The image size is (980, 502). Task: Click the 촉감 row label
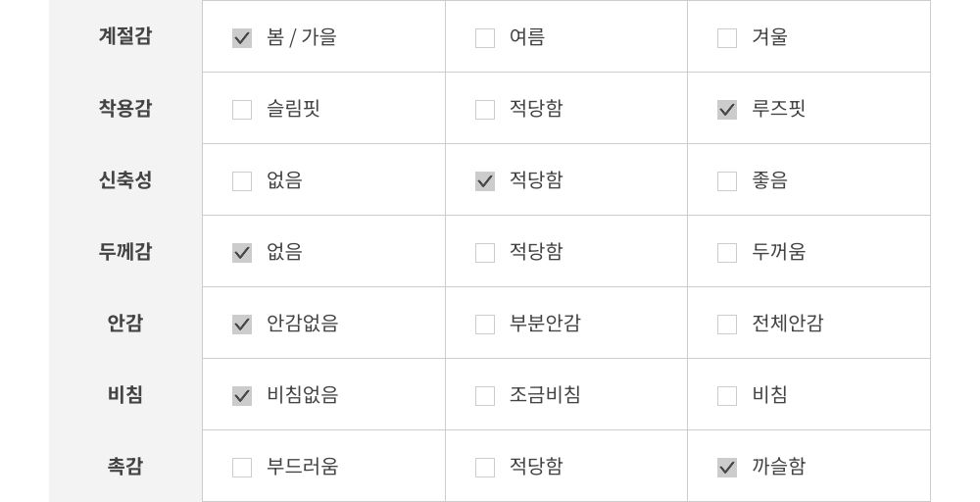coord(125,467)
